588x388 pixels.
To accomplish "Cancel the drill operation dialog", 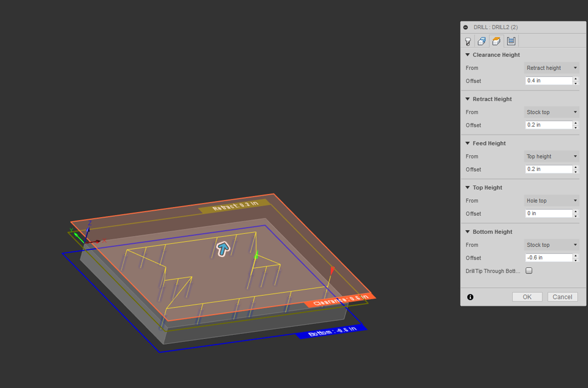I will click(562, 297).
